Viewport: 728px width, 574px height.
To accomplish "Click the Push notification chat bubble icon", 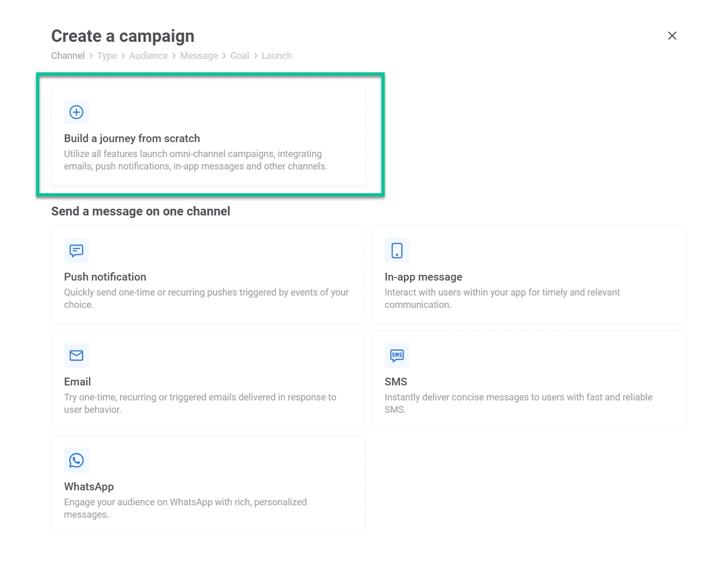I will click(x=76, y=251).
